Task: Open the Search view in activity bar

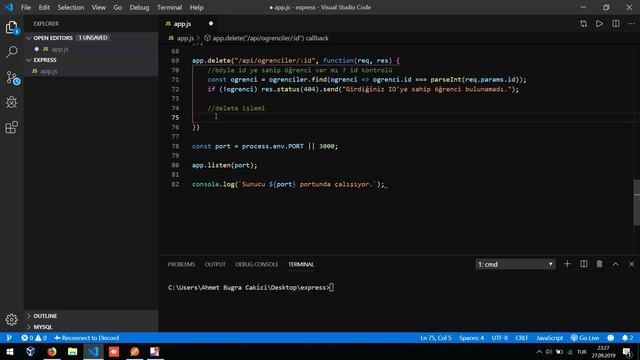Action: click(12, 52)
